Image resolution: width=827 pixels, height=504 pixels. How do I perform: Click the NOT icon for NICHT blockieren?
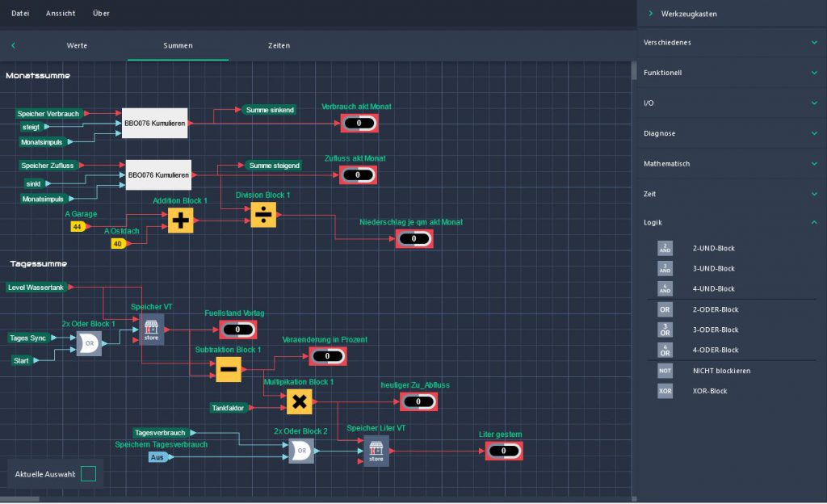664,370
